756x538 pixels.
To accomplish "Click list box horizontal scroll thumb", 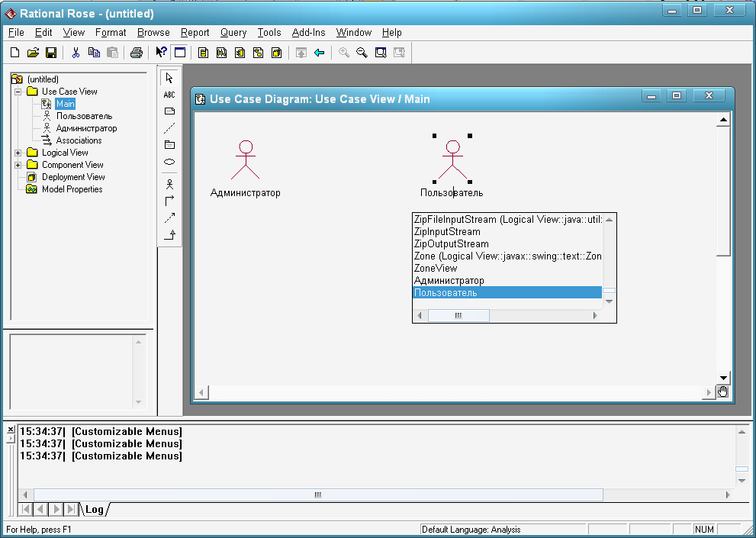I will [458, 316].
